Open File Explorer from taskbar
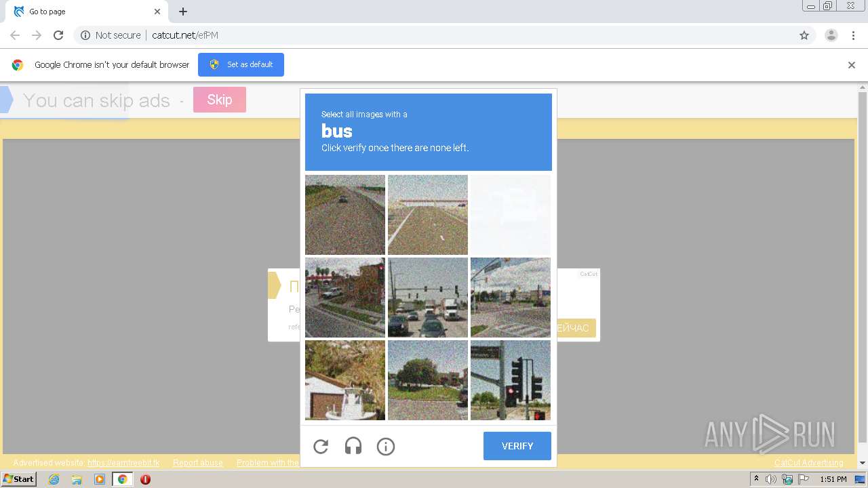Viewport: 868px width, 488px height. [x=77, y=479]
